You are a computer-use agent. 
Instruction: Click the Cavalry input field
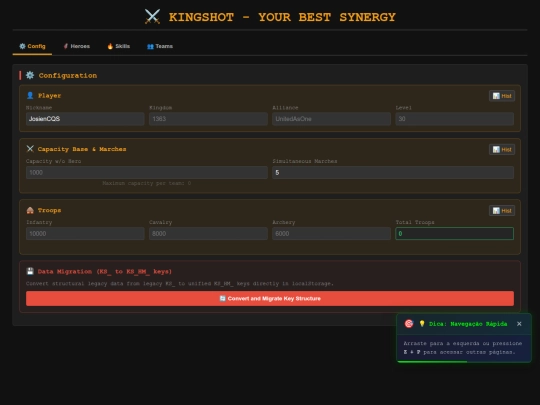[x=208, y=233]
